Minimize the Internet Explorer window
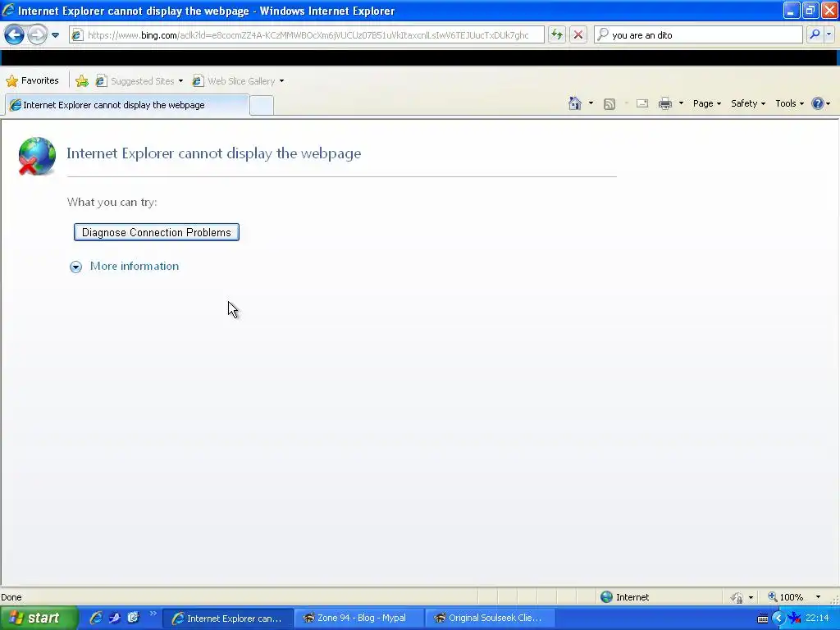840x630 pixels. coord(792,10)
